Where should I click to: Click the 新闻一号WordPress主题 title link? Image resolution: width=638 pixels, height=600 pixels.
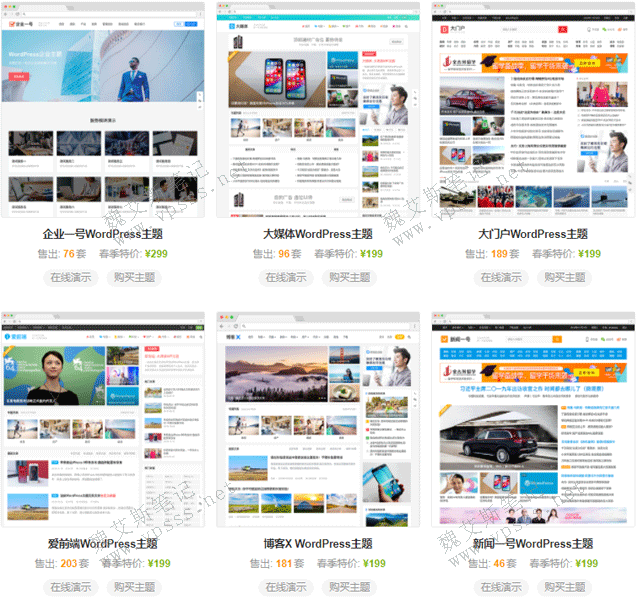click(x=532, y=544)
